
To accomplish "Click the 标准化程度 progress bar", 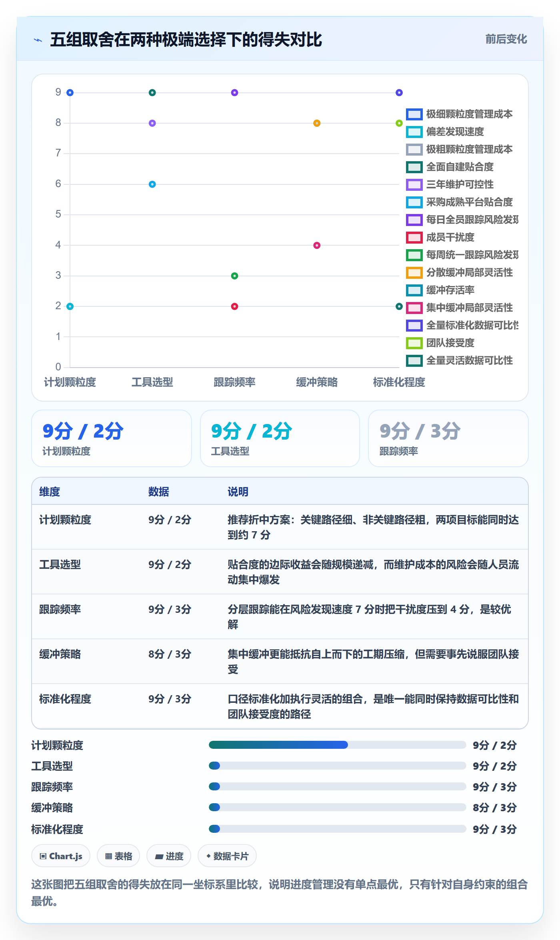I will pyautogui.click(x=337, y=829).
